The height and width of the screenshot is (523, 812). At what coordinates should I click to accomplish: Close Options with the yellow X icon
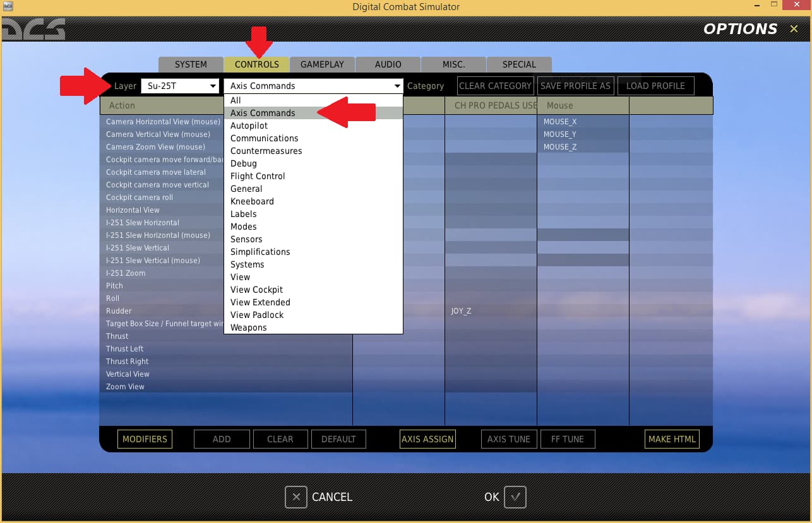794,29
